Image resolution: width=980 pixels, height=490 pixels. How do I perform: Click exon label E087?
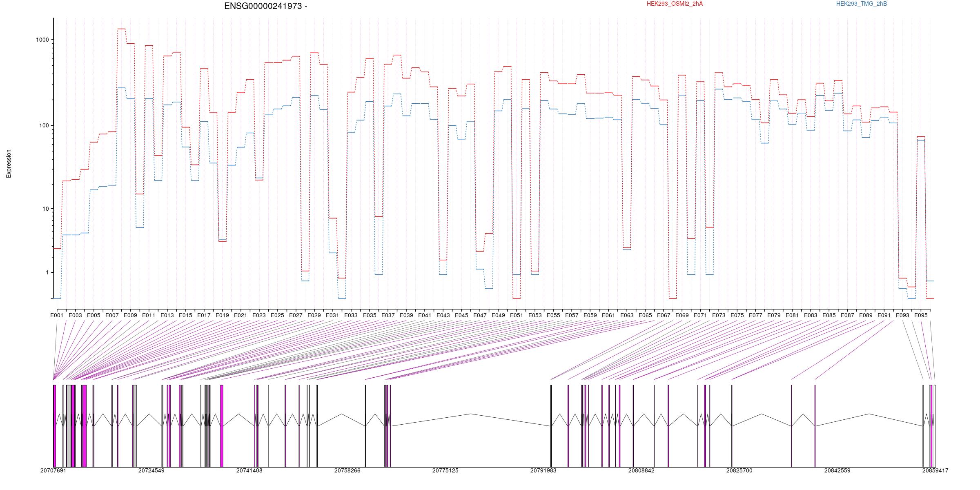[x=847, y=315]
